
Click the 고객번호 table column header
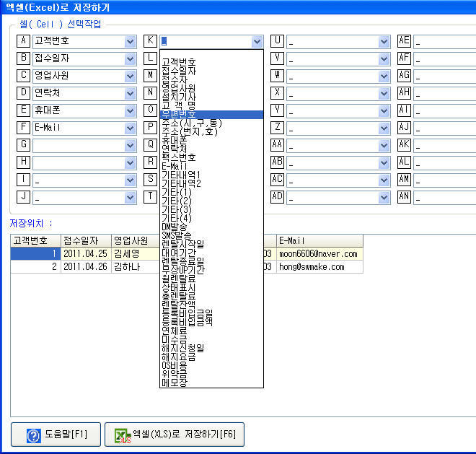click(36, 240)
